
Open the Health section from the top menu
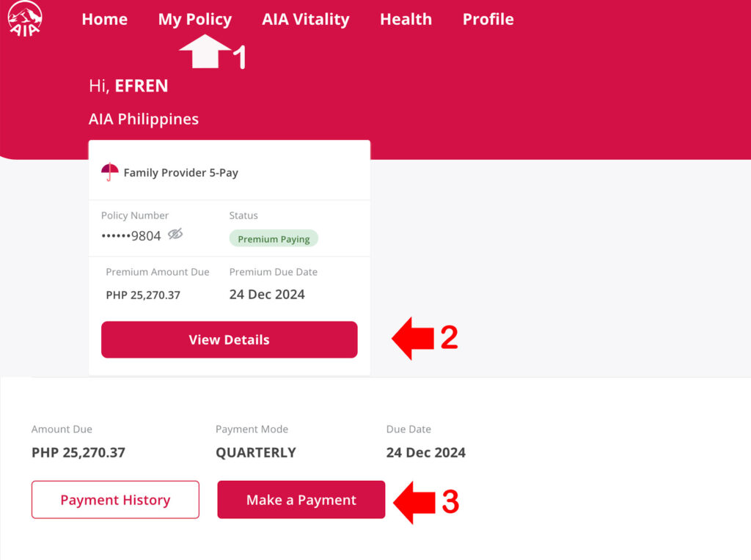[406, 20]
